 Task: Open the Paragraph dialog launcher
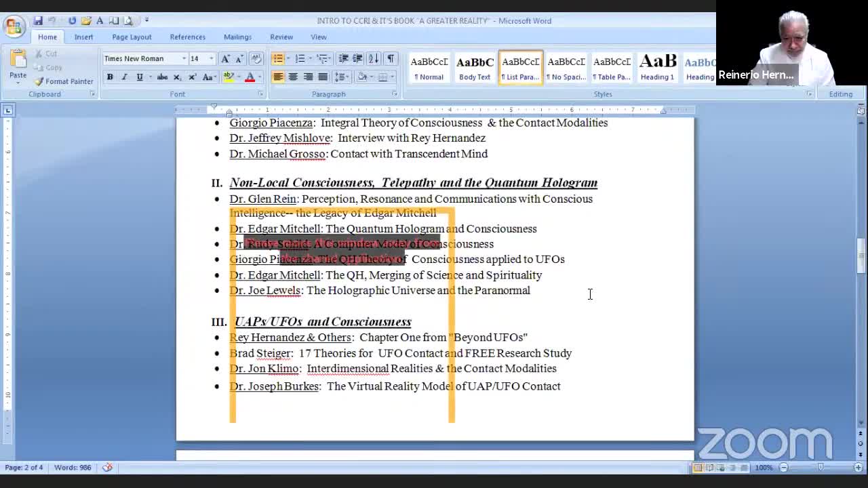[x=394, y=94]
